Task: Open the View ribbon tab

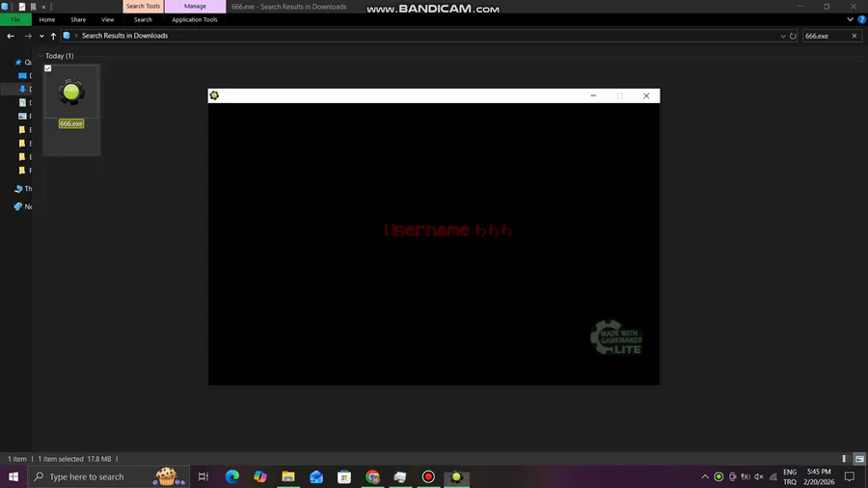Action: (107, 19)
